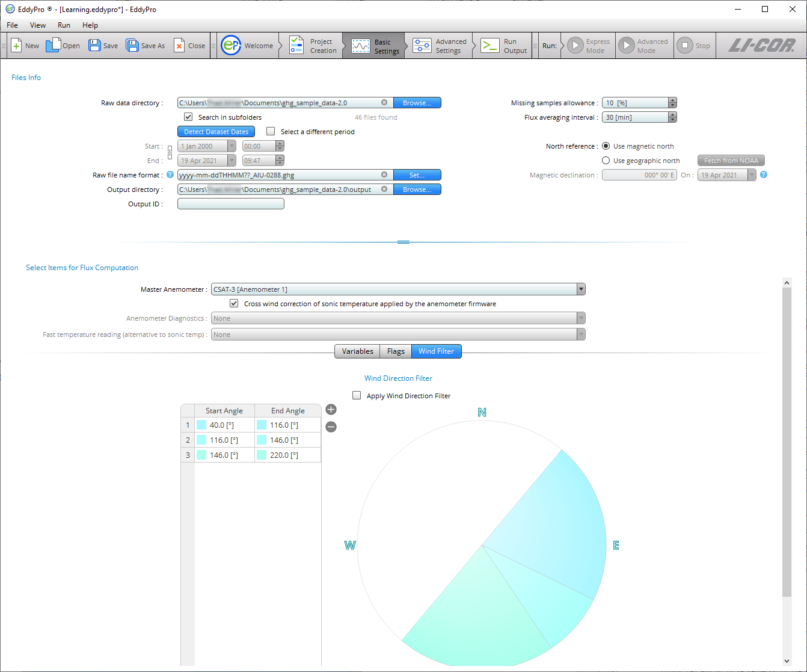Browse for the raw data directory

coord(417,103)
